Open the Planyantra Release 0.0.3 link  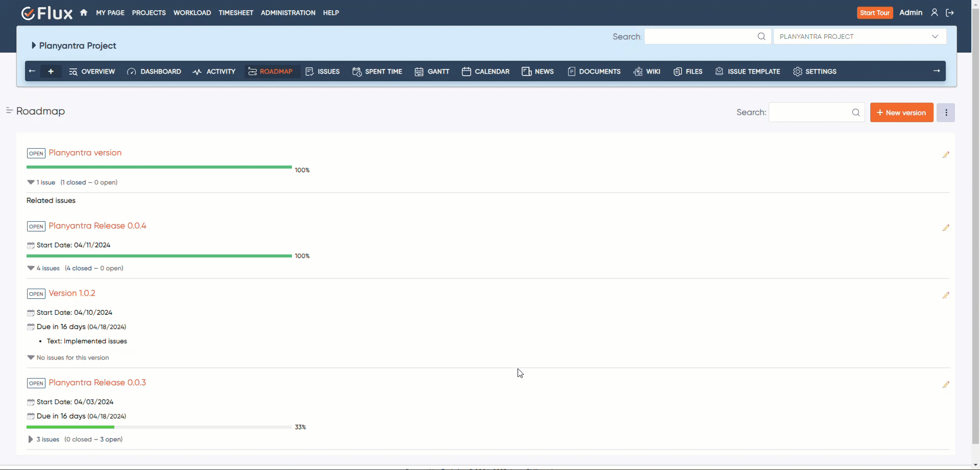pyautogui.click(x=97, y=383)
